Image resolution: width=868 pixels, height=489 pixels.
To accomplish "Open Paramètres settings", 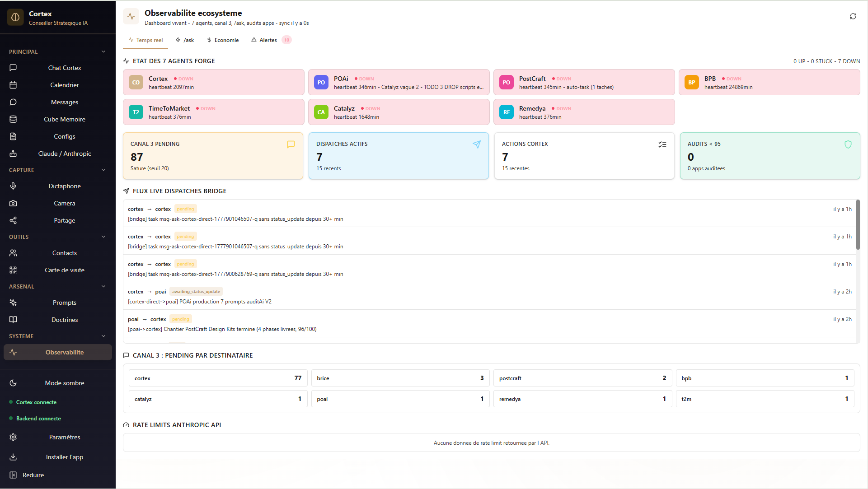I will pyautogui.click(x=58, y=437).
